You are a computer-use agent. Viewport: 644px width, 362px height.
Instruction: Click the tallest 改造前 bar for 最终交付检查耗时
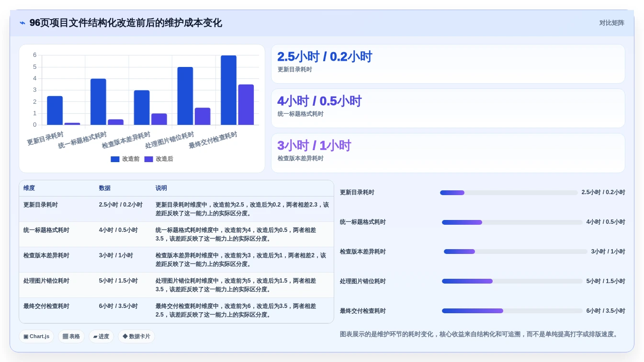[228, 90]
